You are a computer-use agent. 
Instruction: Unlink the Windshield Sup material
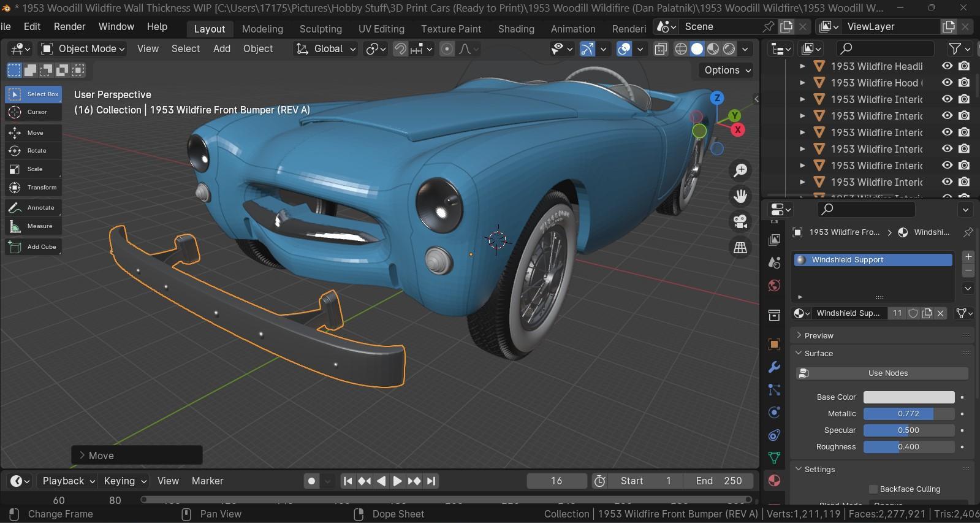coord(941,313)
